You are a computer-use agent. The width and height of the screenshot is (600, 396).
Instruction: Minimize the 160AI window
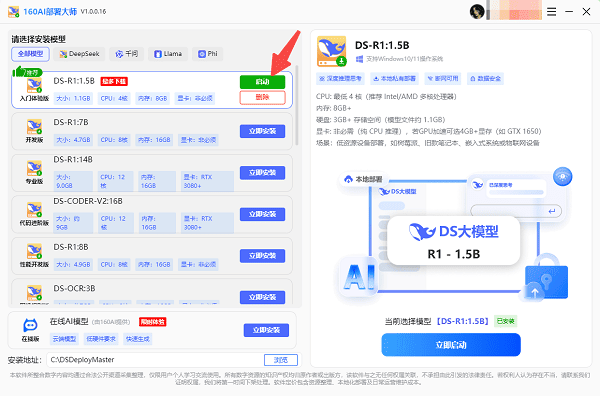pyautogui.click(x=569, y=12)
